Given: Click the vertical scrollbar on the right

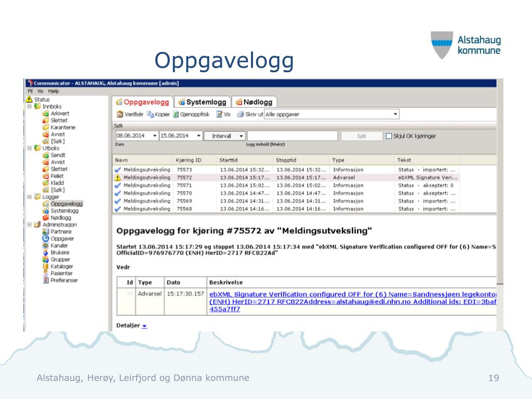Looking at the screenshot, I should click(500, 204).
